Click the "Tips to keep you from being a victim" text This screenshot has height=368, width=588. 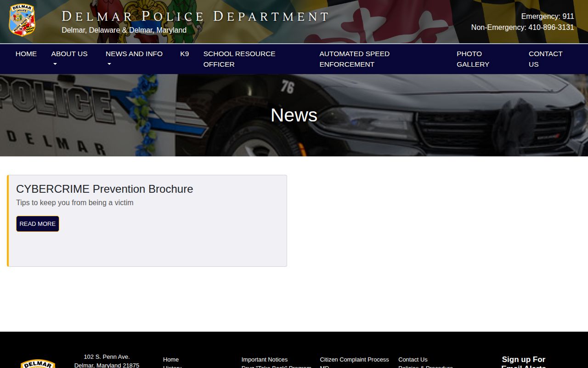coord(75,202)
